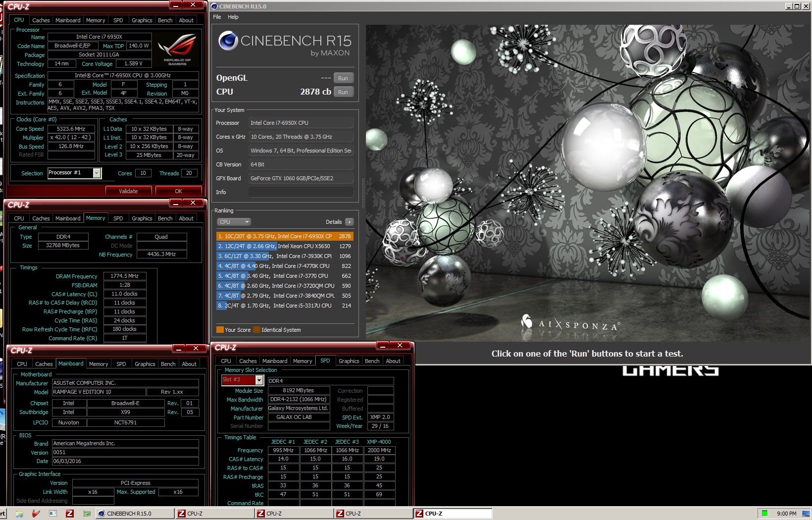Select ranking row Core i5-3317U
This screenshot has width=812, height=520.
[285, 306]
